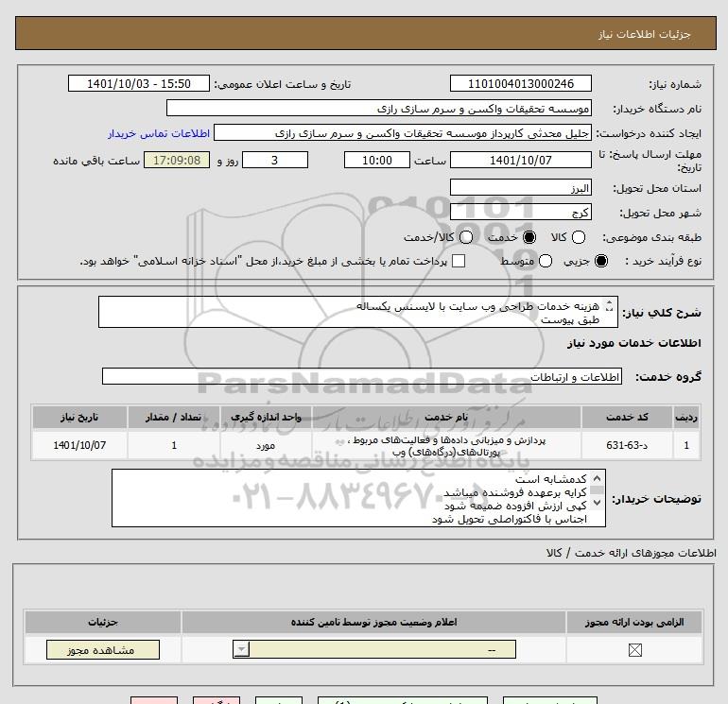Tick the اسناد خزانه اسلامی payment checkbox
Viewport: 728px width, 704px height.
click(x=459, y=261)
